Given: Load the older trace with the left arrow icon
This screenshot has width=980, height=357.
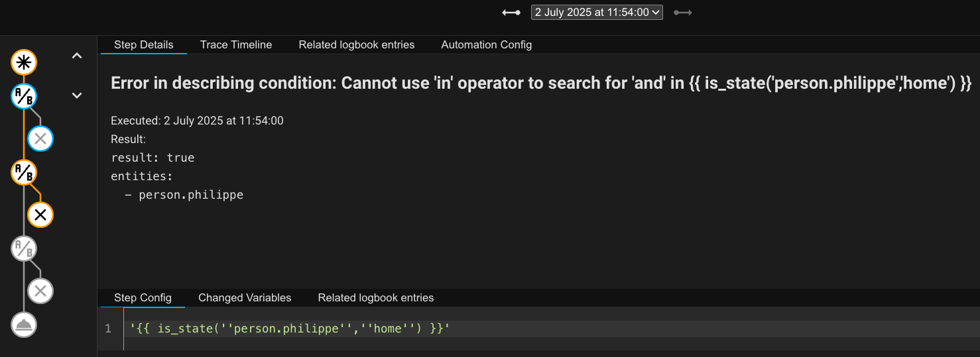Looking at the screenshot, I should pos(511,12).
